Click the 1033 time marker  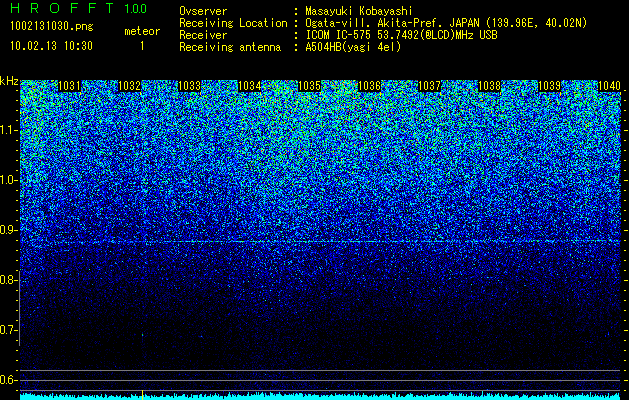[x=189, y=86]
